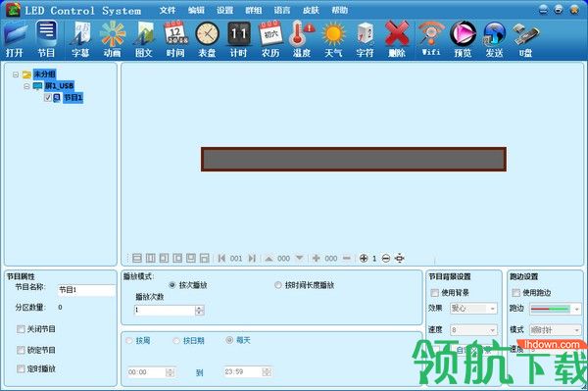
Task: Open the 跑边 border style dropdown
Action: pos(556,309)
